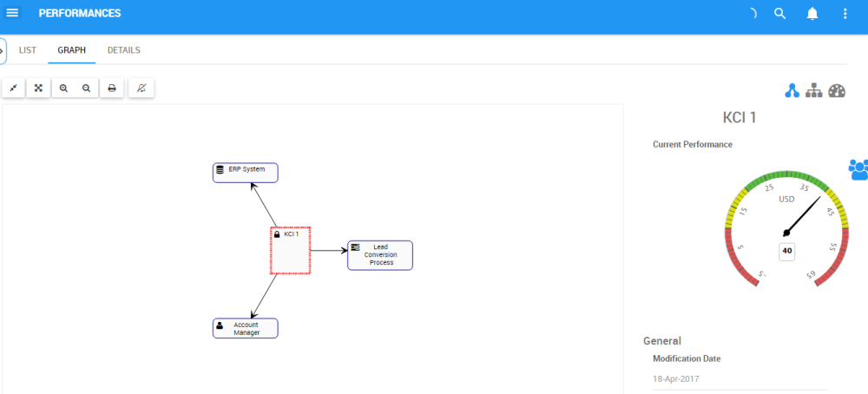Switch to the hierarchy tree view icon
The image size is (868, 394).
click(x=814, y=91)
